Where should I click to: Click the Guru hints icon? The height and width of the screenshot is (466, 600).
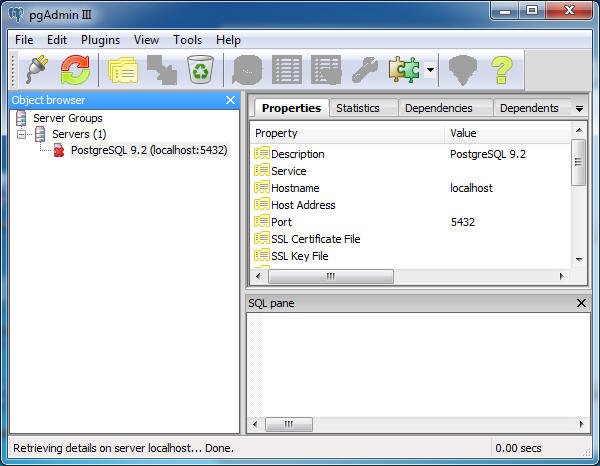pos(463,70)
